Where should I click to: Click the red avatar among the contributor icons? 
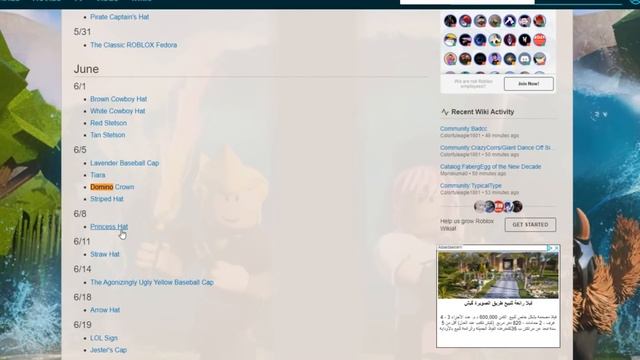(x=499, y=207)
